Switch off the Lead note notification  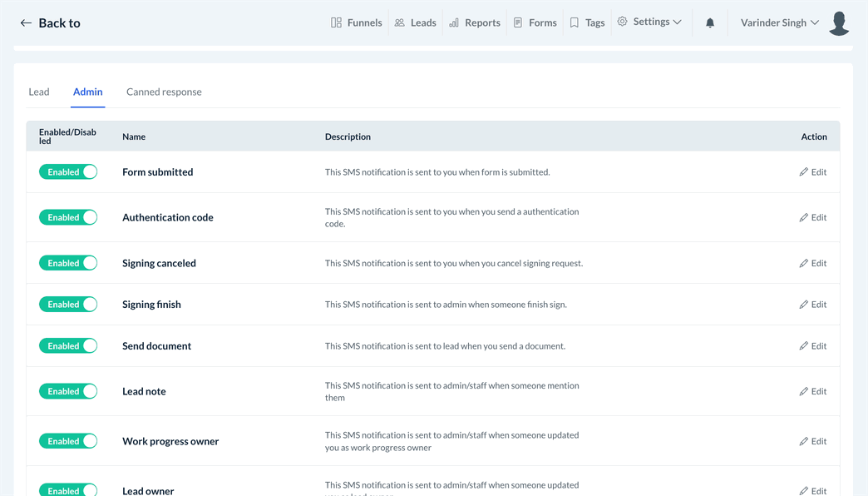pyautogui.click(x=68, y=391)
